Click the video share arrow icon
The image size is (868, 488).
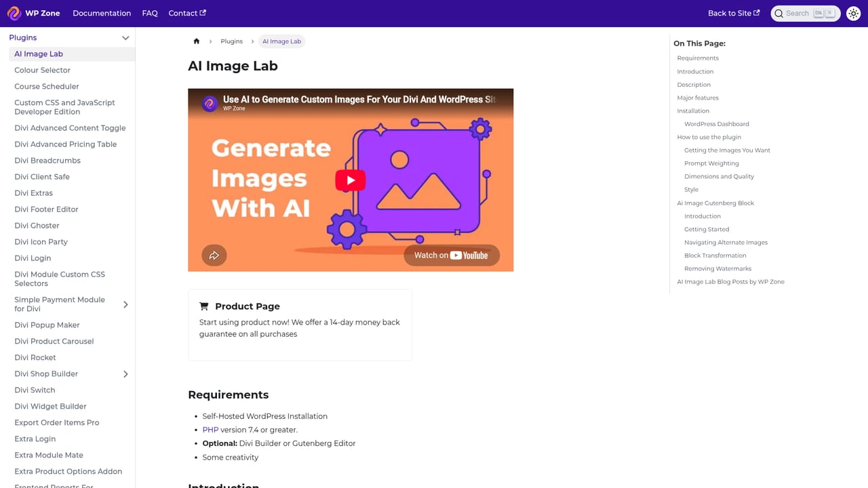(x=214, y=255)
